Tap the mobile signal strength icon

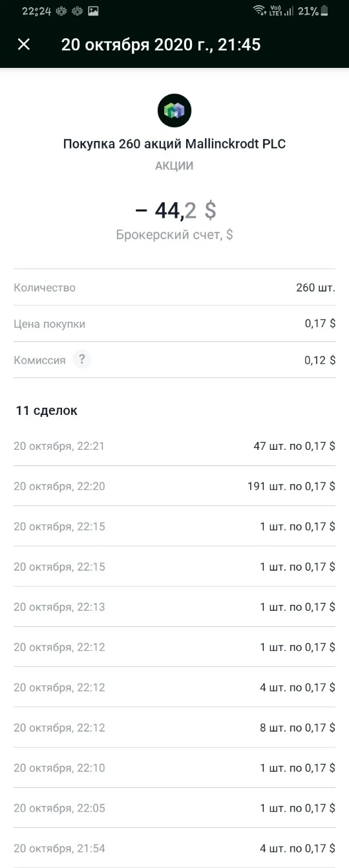(x=288, y=11)
